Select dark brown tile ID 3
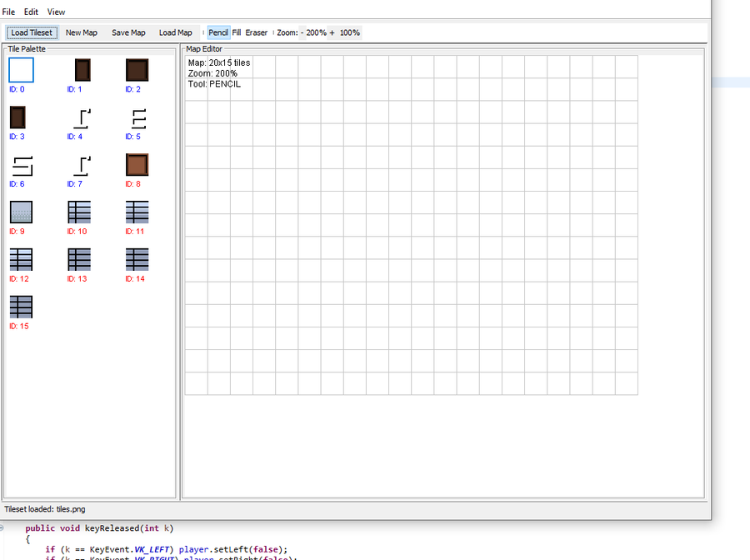This screenshot has width=750, height=560. [x=17, y=117]
